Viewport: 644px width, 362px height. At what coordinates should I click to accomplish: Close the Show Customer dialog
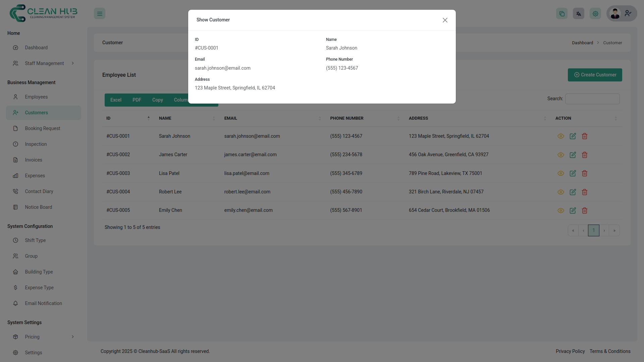pyautogui.click(x=445, y=20)
